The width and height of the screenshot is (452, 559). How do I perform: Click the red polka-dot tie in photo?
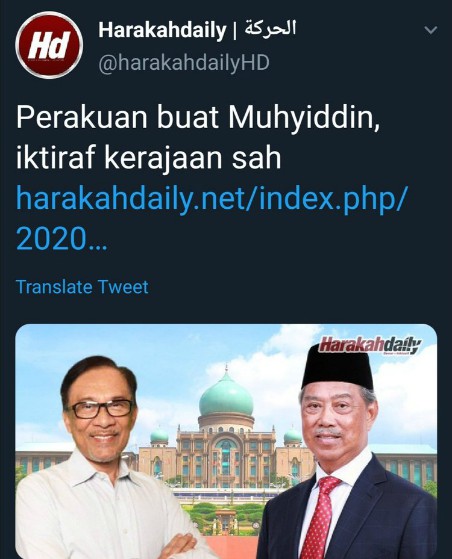point(320,518)
